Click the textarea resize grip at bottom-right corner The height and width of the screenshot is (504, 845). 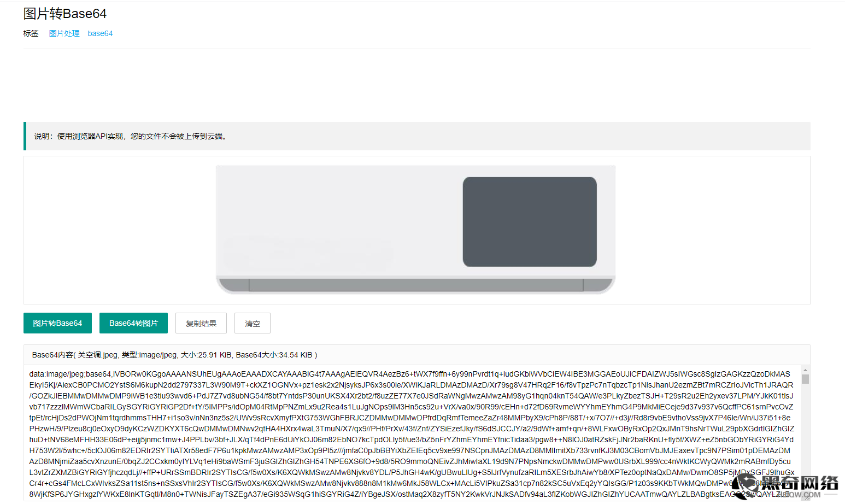(806, 497)
